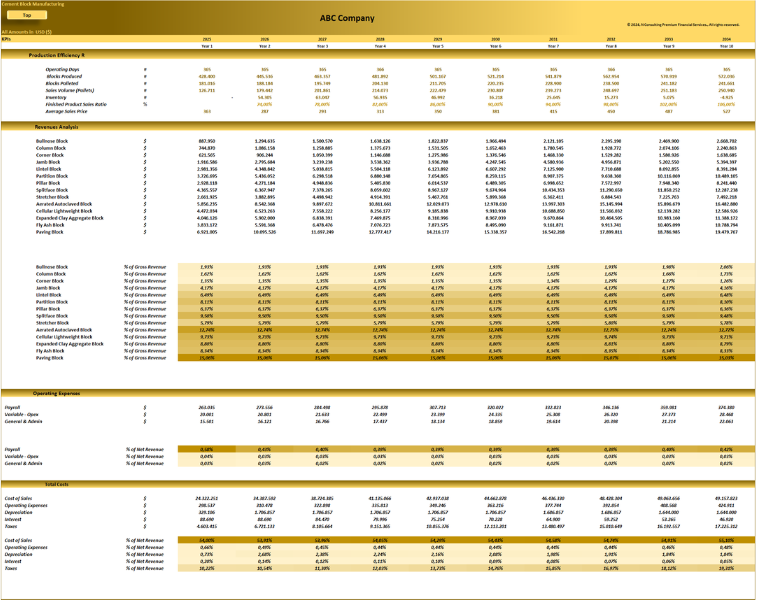This screenshot has width=759, height=600.
Task: Select Payroll label in the % of Net Revenue rows
Action: coord(12,450)
